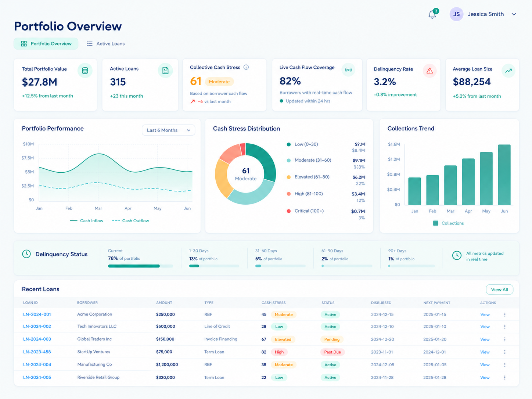Image resolution: width=532 pixels, height=399 pixels.
Task: Open loan LN-2023-458
Action: [x=37, y=352]
